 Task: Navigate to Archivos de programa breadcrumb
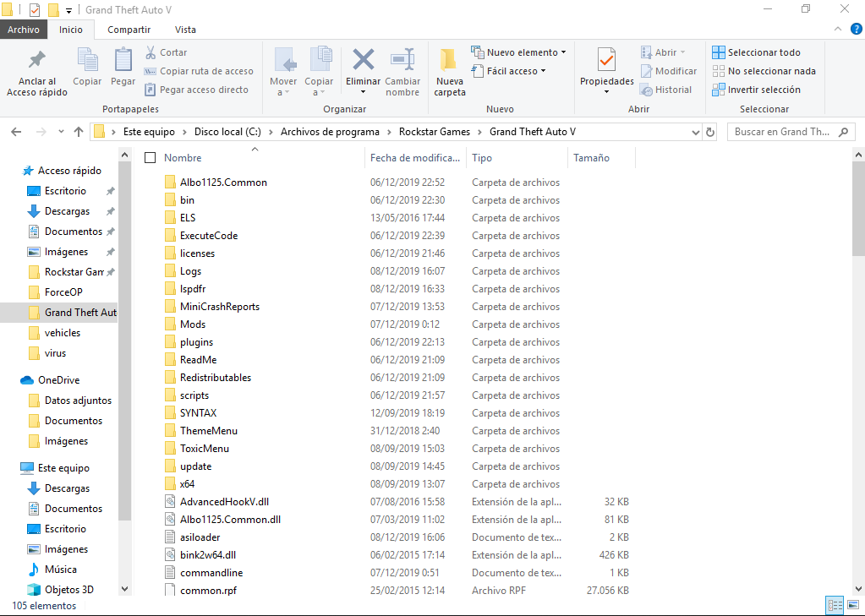point(330,132)
